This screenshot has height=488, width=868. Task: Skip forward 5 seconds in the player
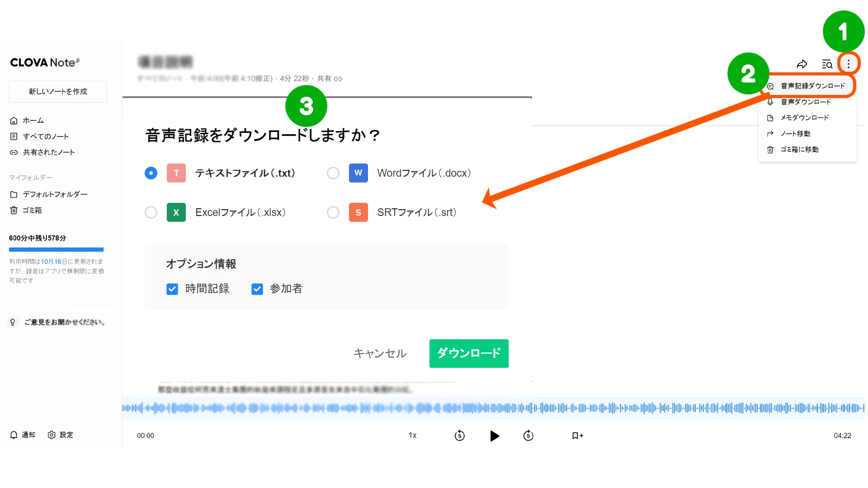tap(528, 436)
